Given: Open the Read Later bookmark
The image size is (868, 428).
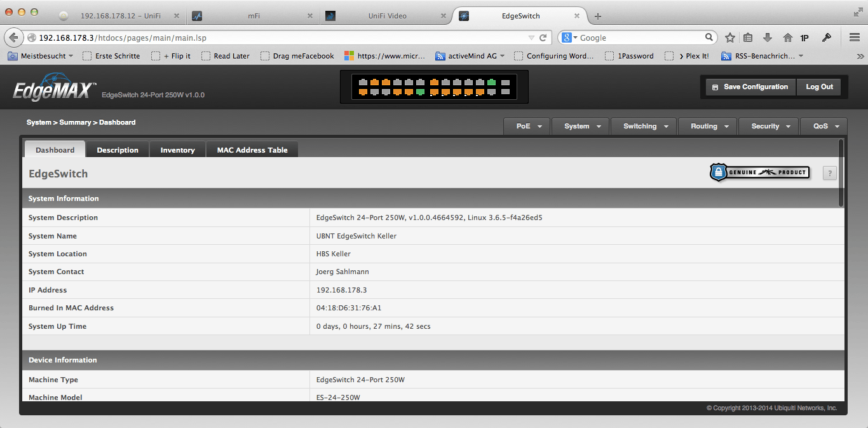Looking at the screenshot, I should tap(226, 56).
